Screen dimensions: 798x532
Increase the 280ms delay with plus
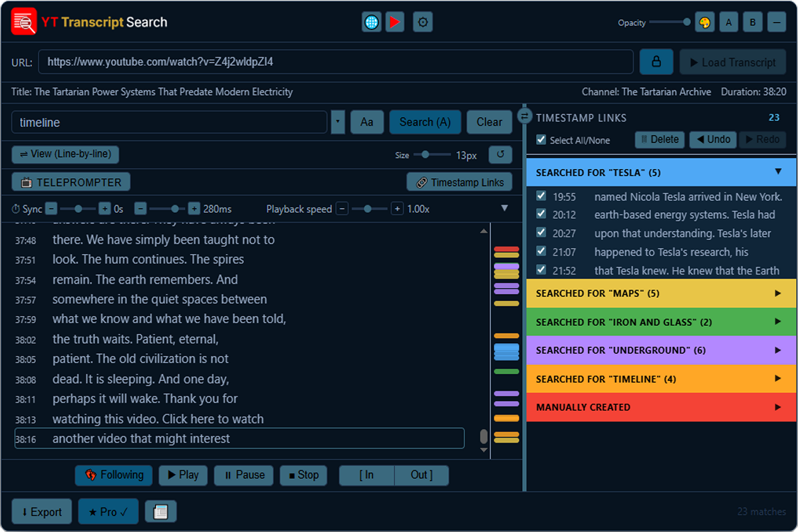click(x=194, y=209)
